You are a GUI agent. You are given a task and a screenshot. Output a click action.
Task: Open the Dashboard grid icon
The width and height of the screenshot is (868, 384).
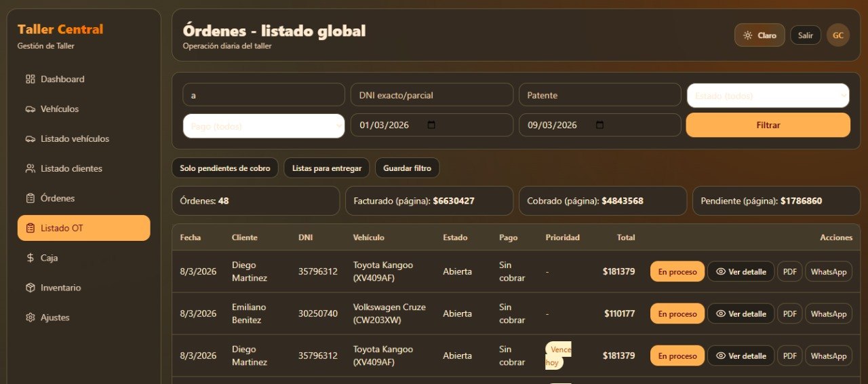click(30, 79)
